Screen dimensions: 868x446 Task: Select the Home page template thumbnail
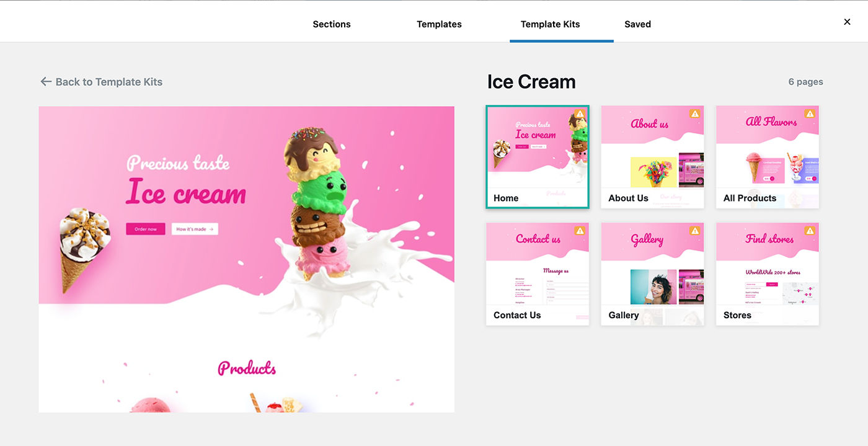538,157
